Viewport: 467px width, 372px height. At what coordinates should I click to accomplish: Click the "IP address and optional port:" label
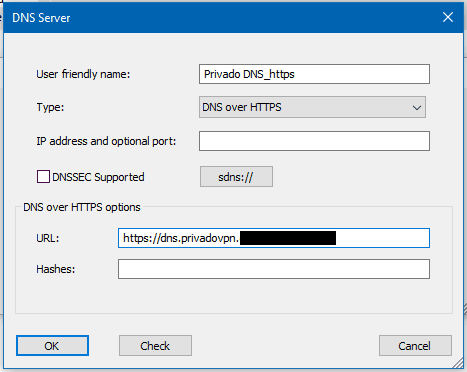[106, 141]
